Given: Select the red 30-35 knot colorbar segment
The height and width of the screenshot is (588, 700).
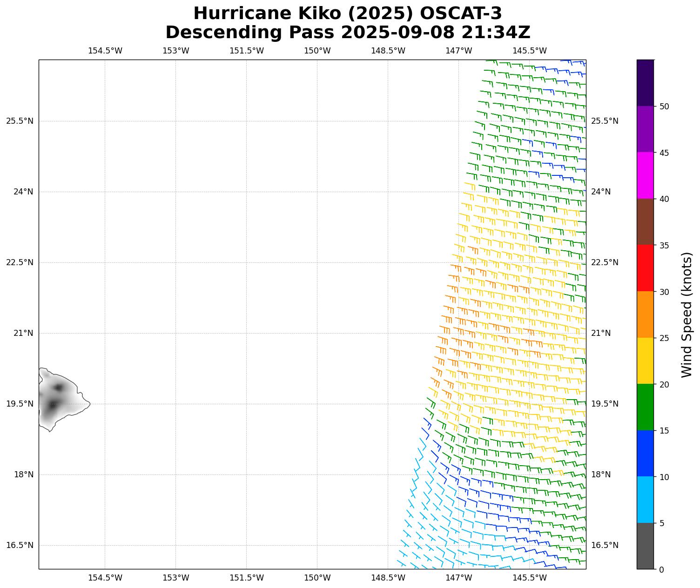Looking at the screenshot, I should [645, 268].
